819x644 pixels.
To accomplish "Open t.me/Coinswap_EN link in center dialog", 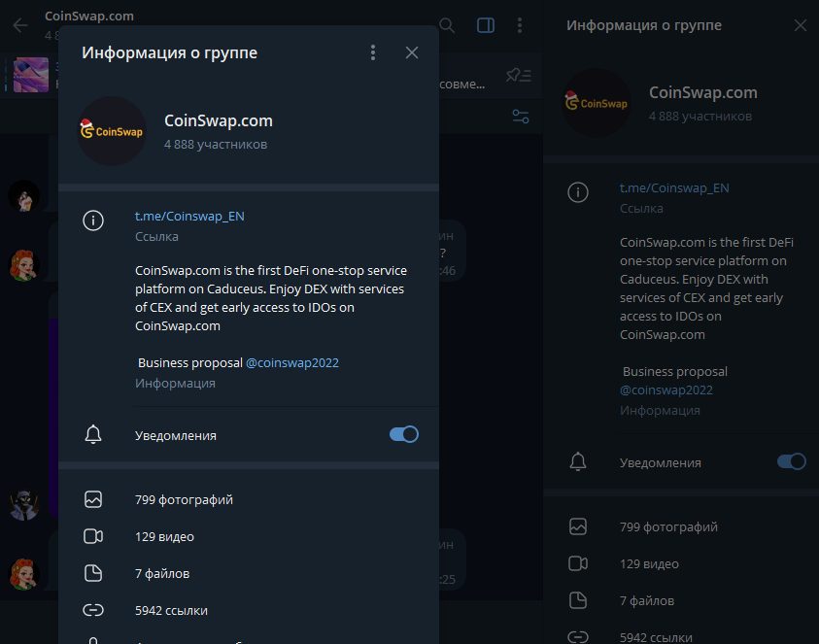I will 189,216.
